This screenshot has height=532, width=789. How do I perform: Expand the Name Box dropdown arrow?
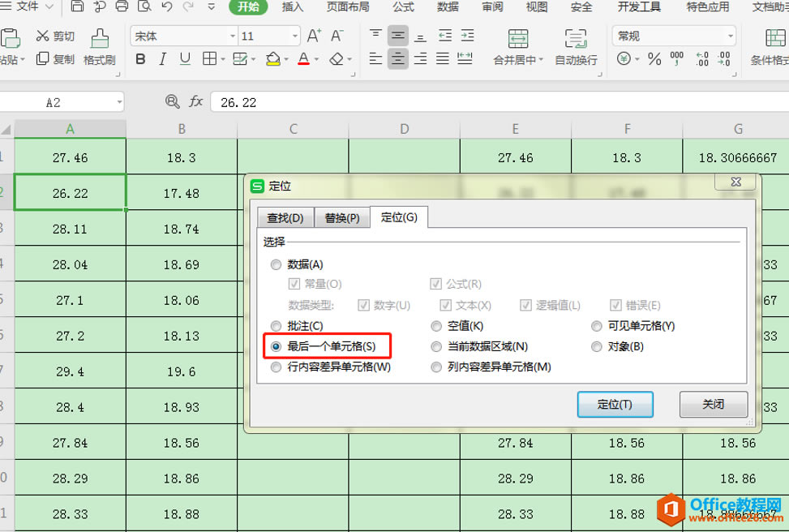[x=119, y=102]
